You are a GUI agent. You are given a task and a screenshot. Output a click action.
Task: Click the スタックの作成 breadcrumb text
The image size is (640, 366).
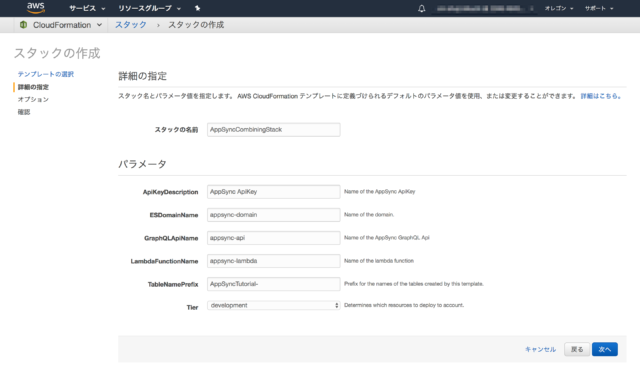tap(196, 25)
